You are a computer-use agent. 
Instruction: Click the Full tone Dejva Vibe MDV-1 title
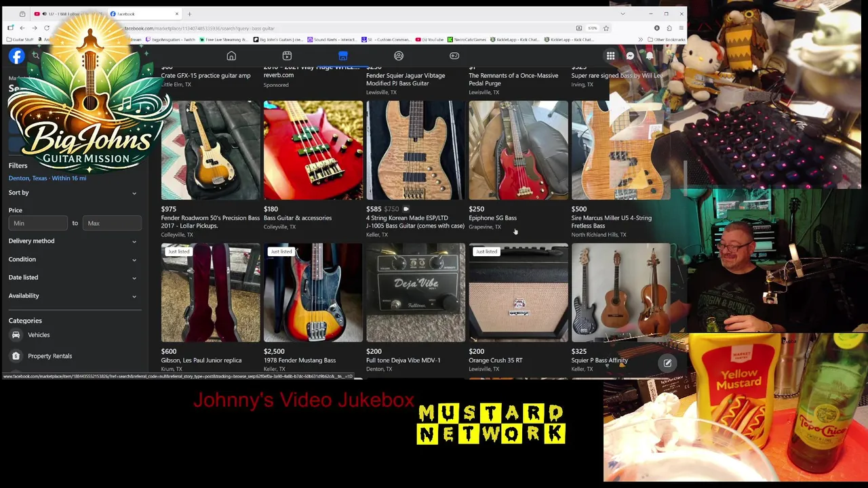click(x=403, y=361)
